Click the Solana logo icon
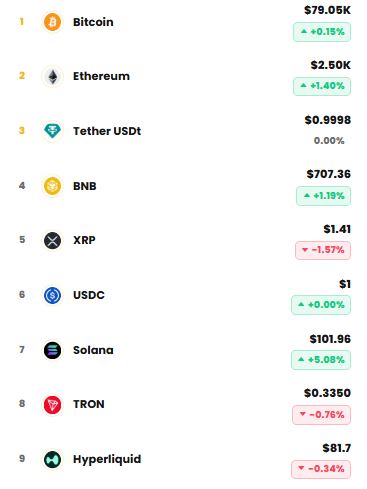Screen dimensions: 367x489 pyautogui.click(x=52, y=350)
